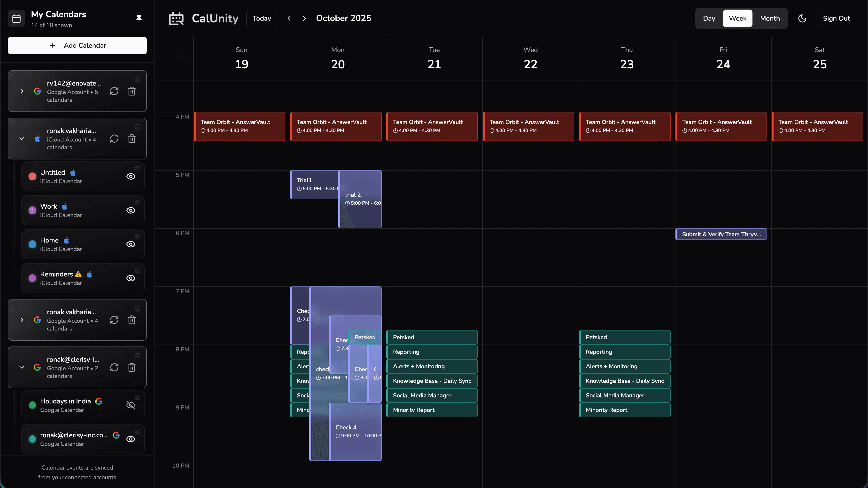Click the Add Calendar button
868x488 pixels.
pos(77,46)
